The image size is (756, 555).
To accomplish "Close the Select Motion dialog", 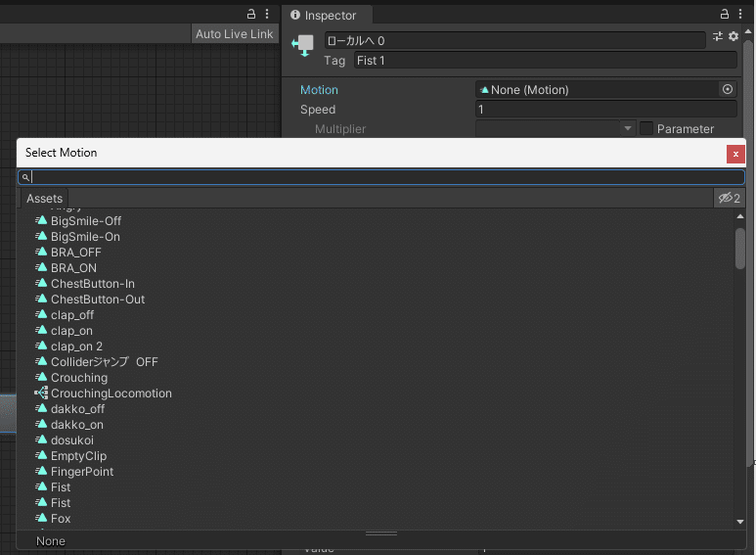I will (735, 154).
